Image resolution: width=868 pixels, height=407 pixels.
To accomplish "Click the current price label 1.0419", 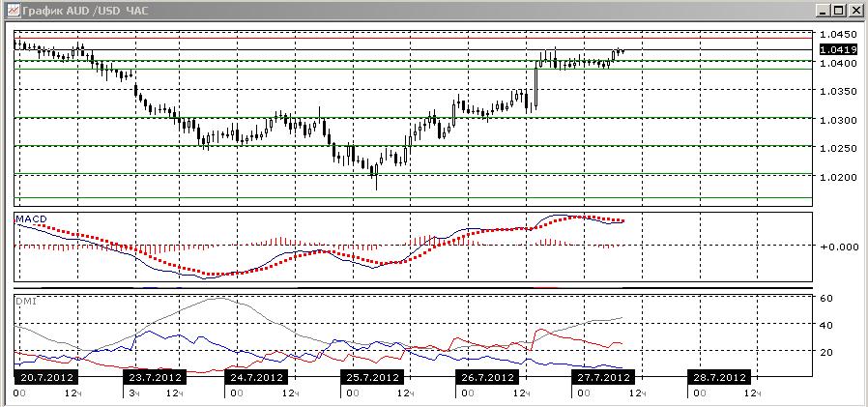I will (837, 50).
